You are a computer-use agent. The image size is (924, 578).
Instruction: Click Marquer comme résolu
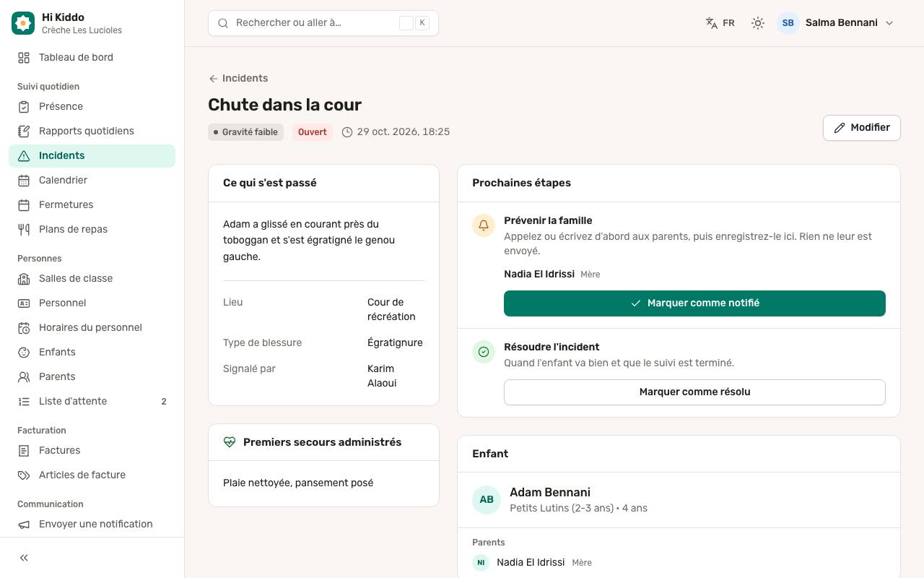point(694,392)
